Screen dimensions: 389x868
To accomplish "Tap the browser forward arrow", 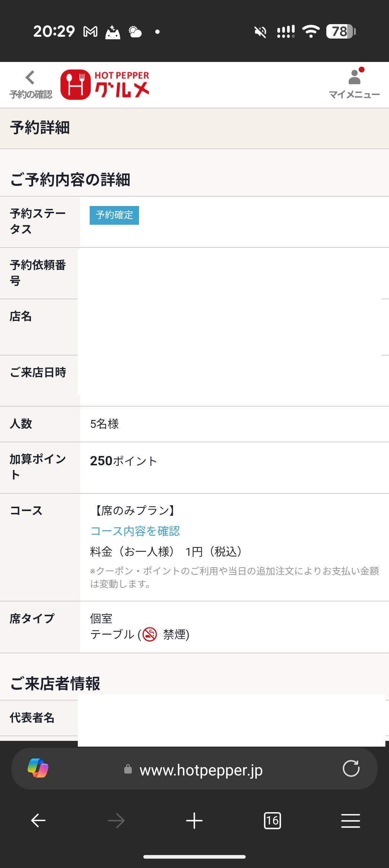I will 116,821.
